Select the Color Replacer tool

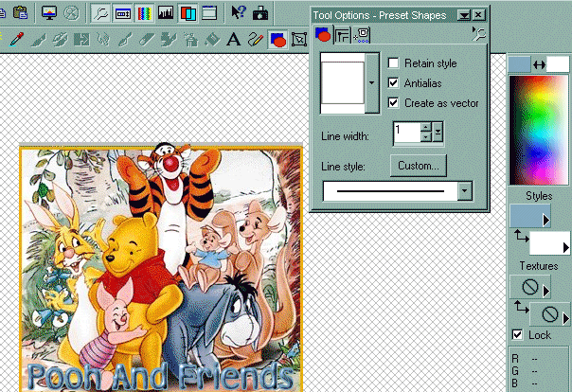[x=81, y=40]
